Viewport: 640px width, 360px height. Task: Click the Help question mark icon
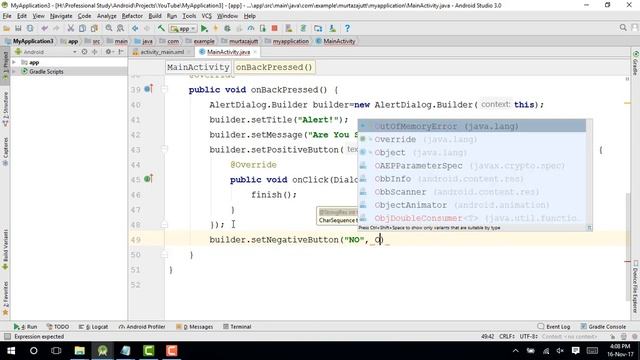(x=347, y=28)
